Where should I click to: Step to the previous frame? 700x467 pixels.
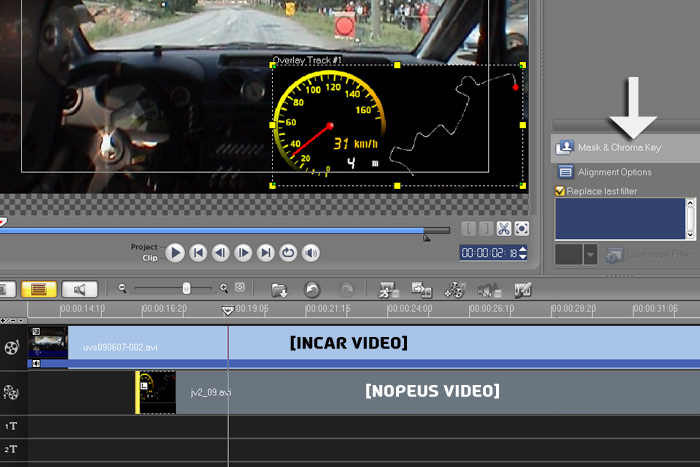(220, 253)
